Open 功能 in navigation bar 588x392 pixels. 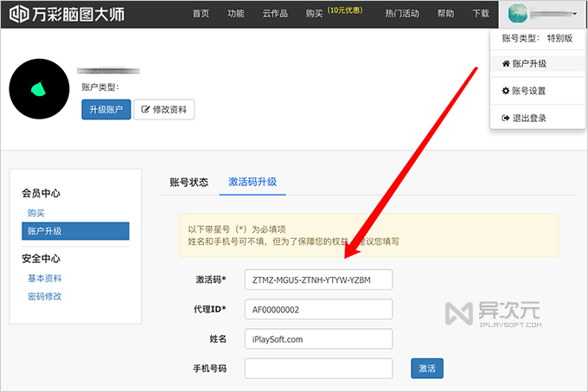click(235, 14)
